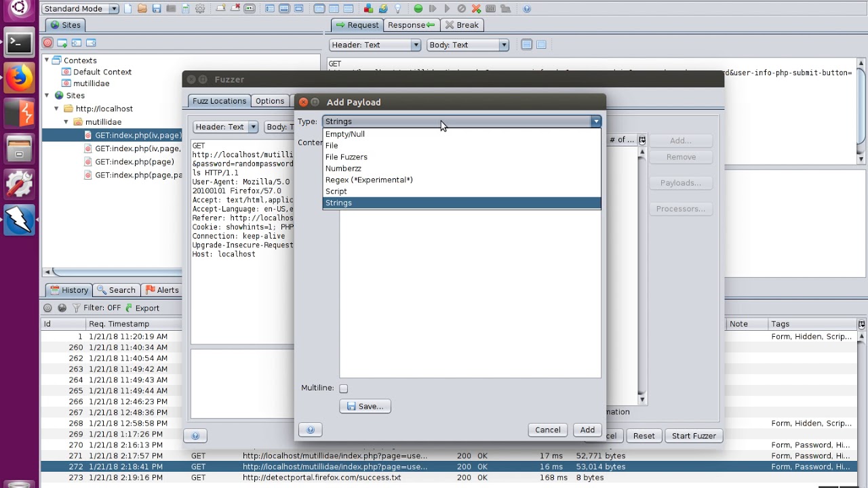Click the help icon in Fuzzer dialog
The height and width of the screenshot is (488, 868).
click(195, 436)
